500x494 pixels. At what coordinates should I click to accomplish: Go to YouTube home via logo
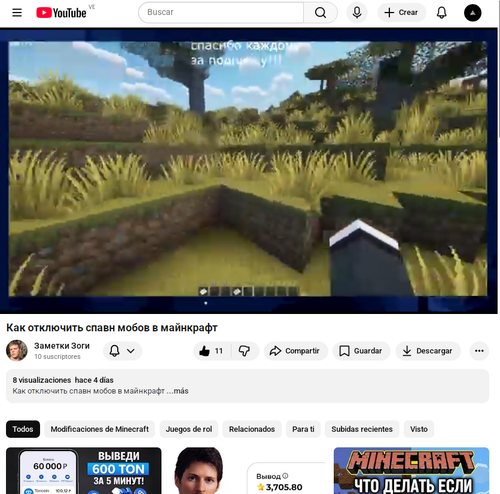(61, 13)
